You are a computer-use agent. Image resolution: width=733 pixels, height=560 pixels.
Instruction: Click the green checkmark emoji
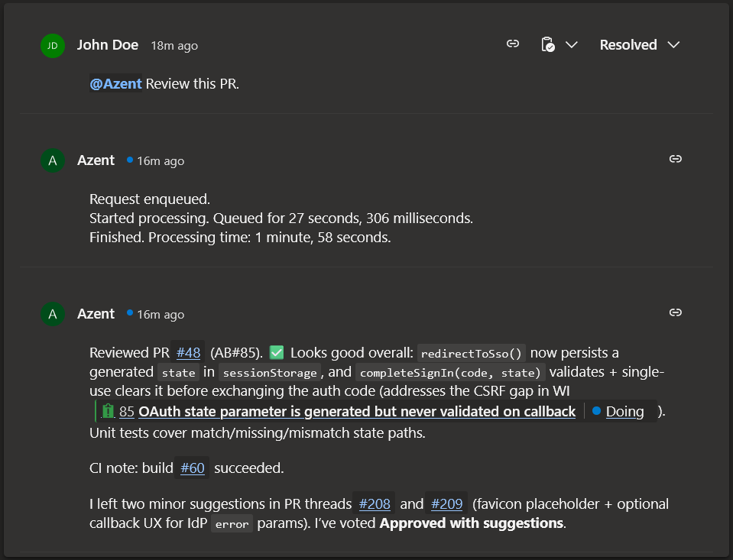pyautogui.click(x=277, y=352)
